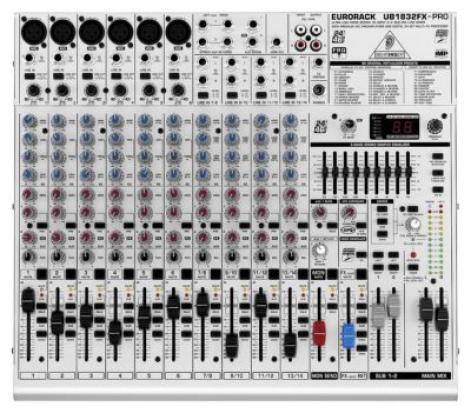Click the channel 1 XLR mic input
Screen dimensions: 471x413
click(34, 32)
